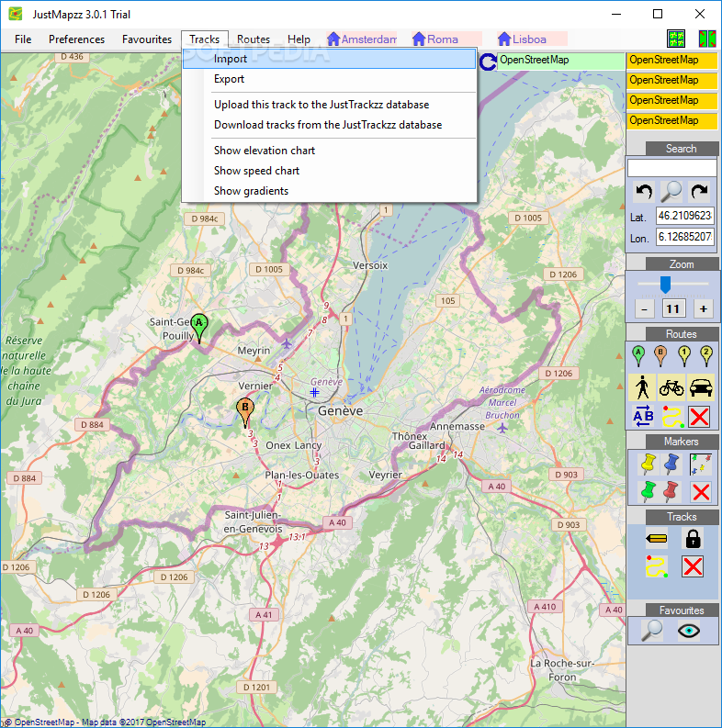722x728 pixels.
Task: Click the route path icon in Routes
Action: 672,417
